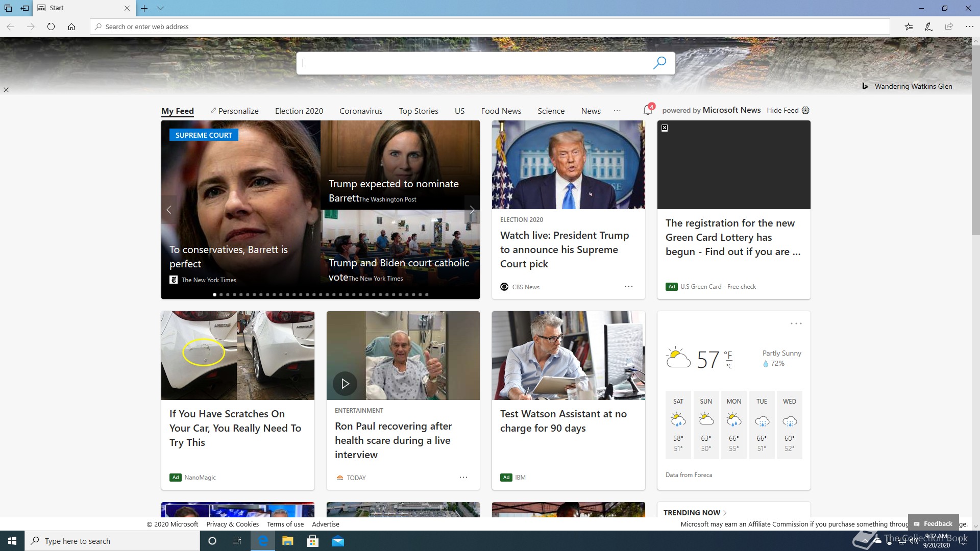This screenshot has width=980, height=551.
Task: Open the Election 2020 tab
Action: (x=299, y=111)
